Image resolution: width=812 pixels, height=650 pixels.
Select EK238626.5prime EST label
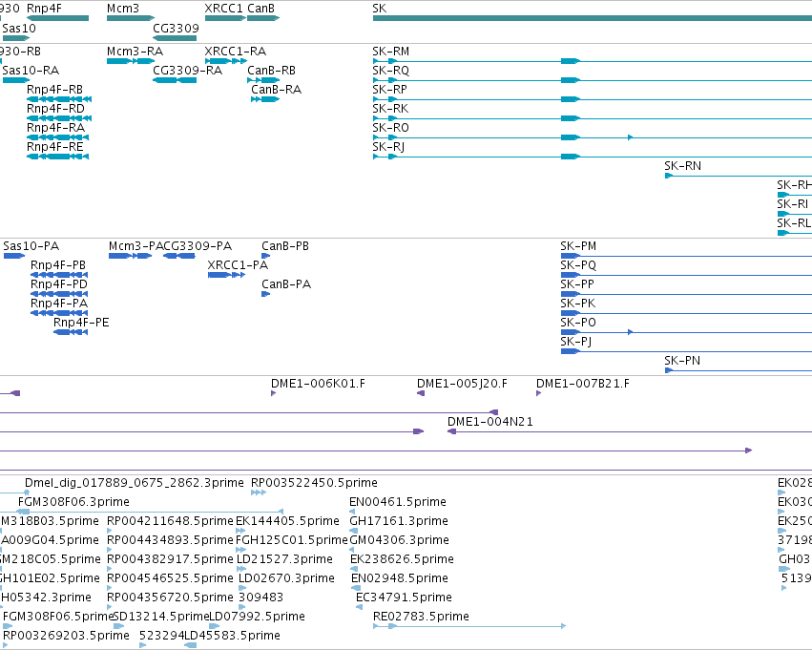point(402,559)
